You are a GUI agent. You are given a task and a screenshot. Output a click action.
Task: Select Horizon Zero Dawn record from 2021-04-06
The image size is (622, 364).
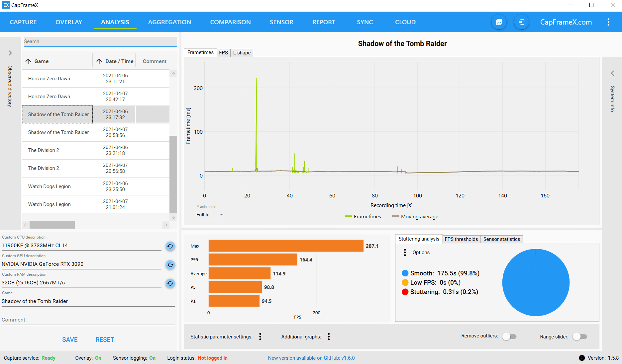[96, 79]
